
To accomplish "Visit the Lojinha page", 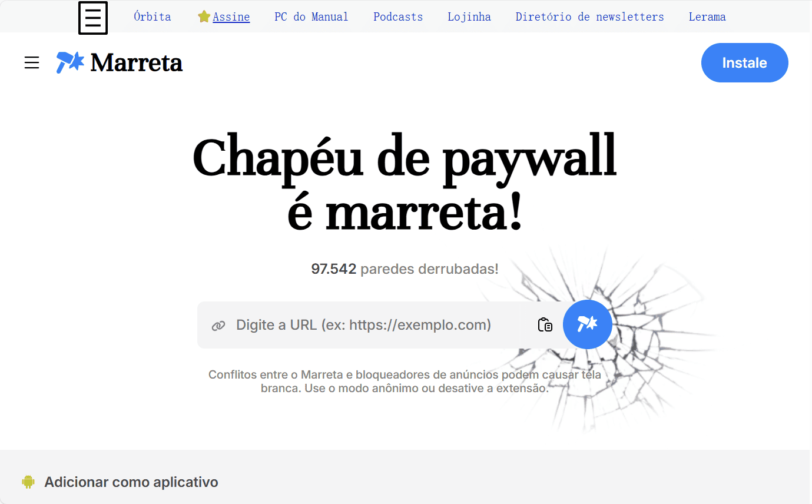I will pos(469,16).
